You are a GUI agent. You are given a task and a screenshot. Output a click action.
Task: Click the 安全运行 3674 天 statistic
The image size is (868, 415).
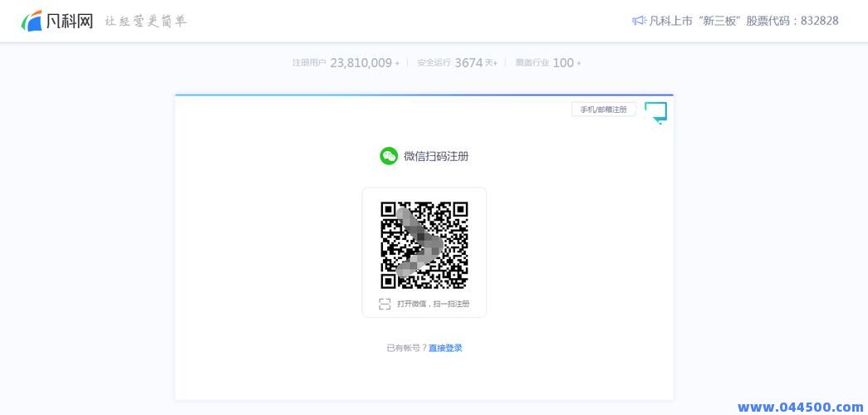point(457,63)
